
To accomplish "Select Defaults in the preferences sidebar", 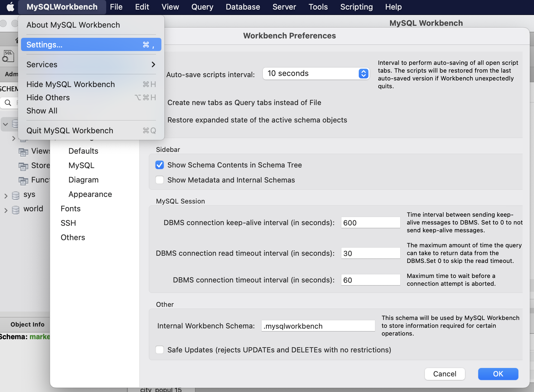I will (83, 151).
